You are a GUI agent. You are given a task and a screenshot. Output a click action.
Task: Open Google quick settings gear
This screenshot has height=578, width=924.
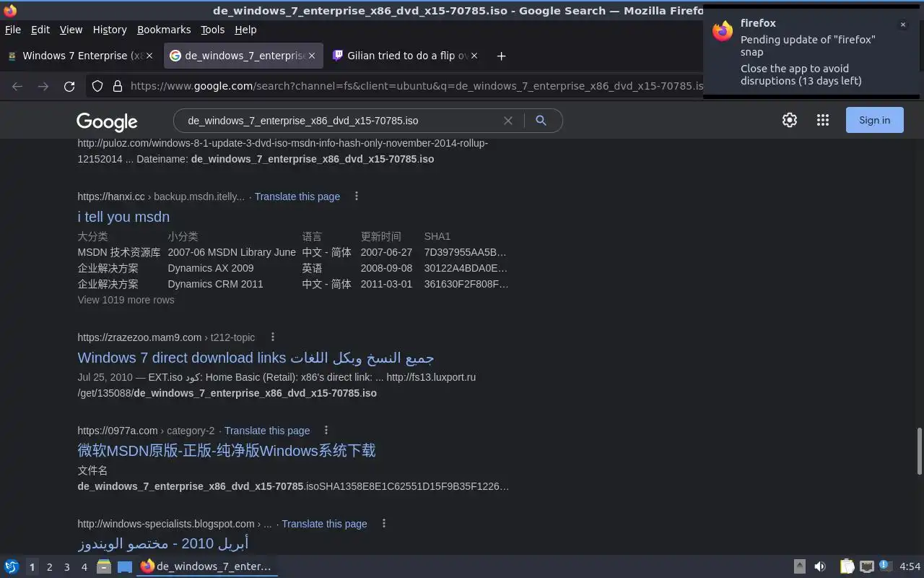790,121
